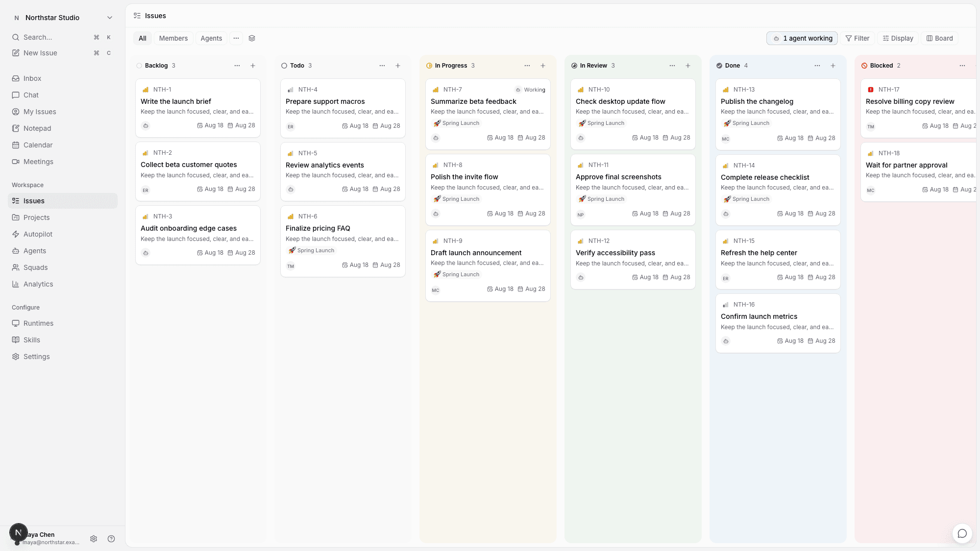
Task: Open the Notepad page
Action: (63, 128)
